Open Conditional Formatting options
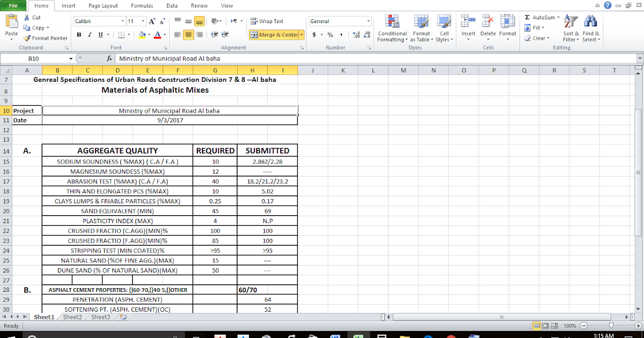The width and height of the screenshot is (644, 338). pos(392,30)
